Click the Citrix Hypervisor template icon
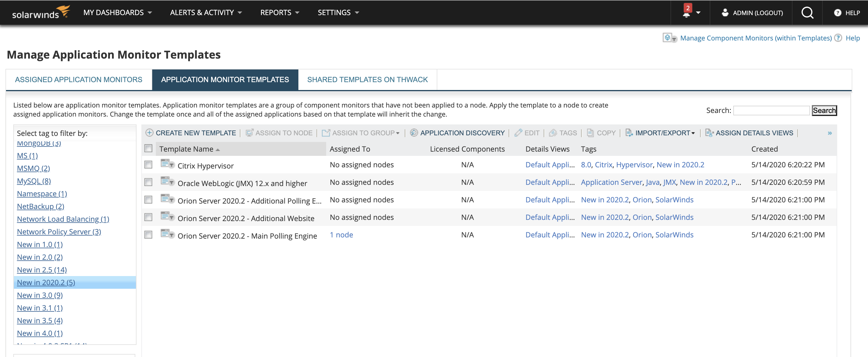This screenshot has width=868, height=357. tap(167, 164)
